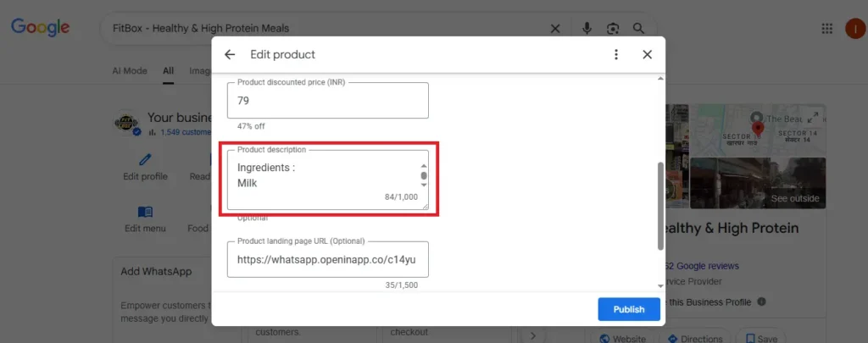Screen dimensions: 868x343
Task: Click the dialog vertical scrollbar thumb
Action: pos(659,206)
